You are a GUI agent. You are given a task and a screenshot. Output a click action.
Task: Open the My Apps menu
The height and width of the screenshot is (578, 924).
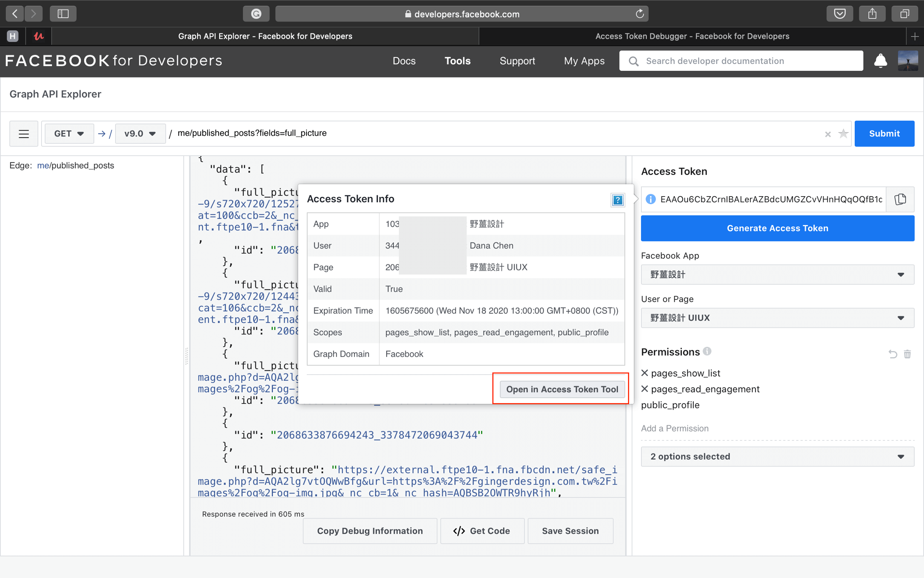point(584,61)
